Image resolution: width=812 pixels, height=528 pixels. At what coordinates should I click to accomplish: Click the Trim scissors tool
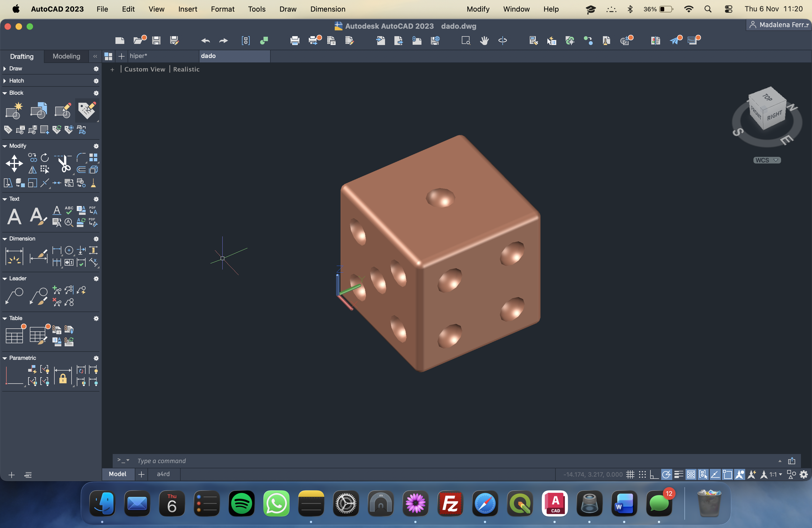[x=64, y=163]
